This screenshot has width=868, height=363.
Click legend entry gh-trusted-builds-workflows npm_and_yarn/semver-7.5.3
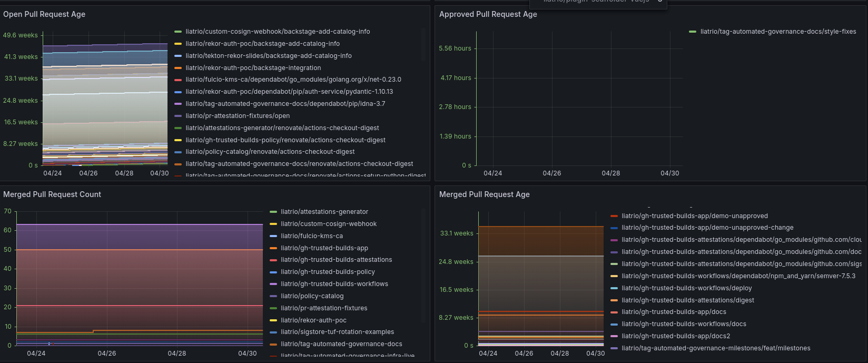pyautogui.click(x=738, y=276)
